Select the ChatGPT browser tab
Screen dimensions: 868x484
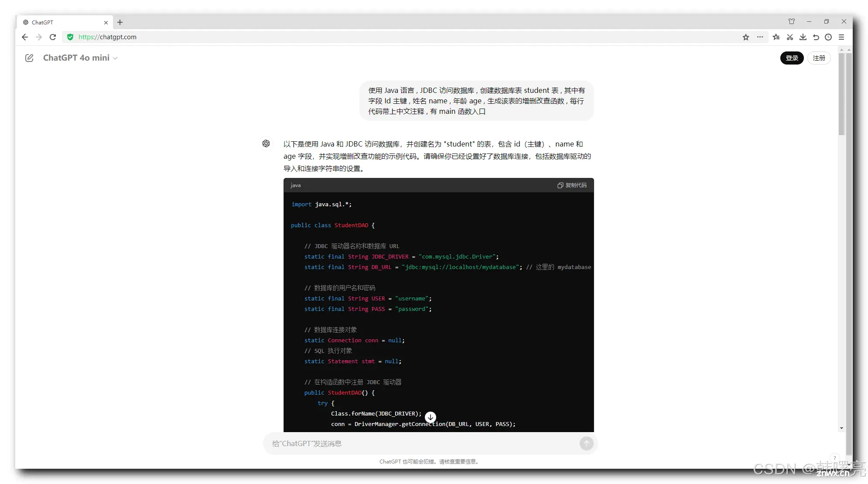[65, 22]
